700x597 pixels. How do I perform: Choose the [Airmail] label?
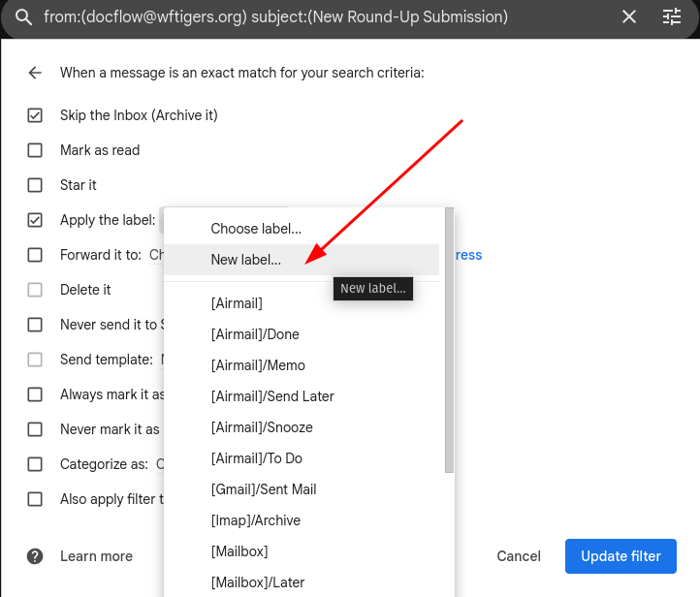[302, 303]
